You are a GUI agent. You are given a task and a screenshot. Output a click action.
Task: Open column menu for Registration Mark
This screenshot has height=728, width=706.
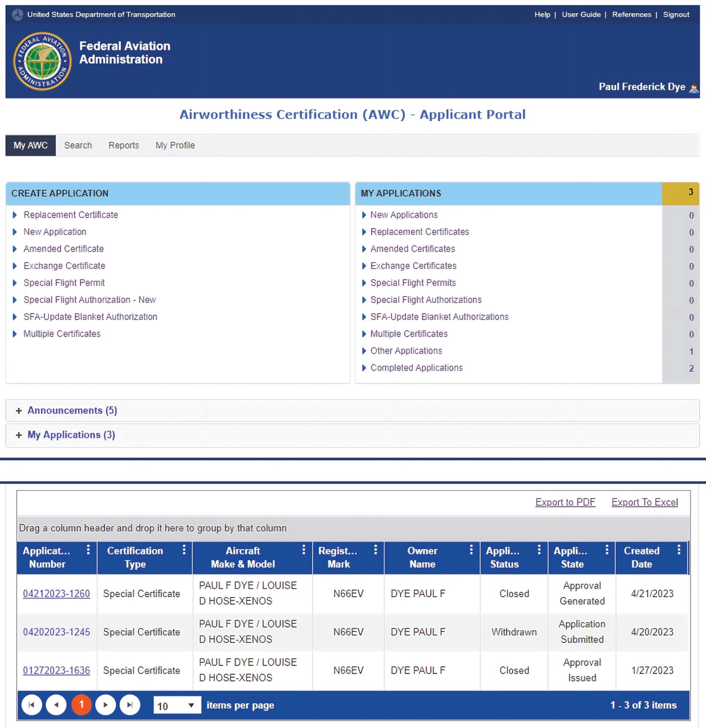[376, 550]
